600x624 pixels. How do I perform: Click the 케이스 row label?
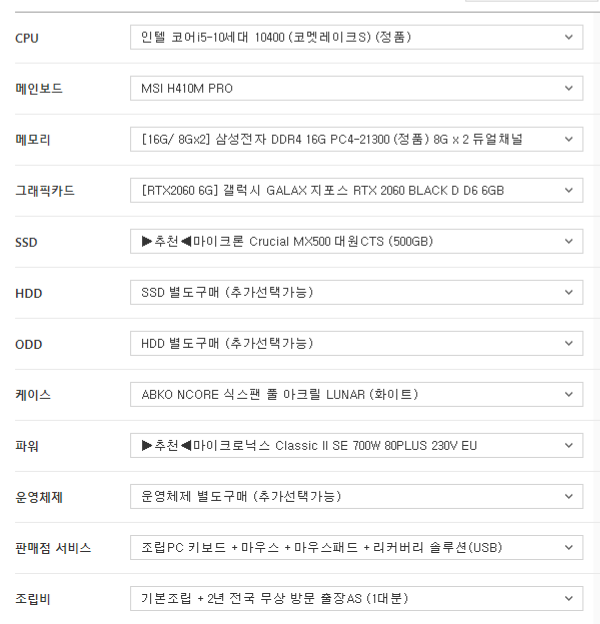click(x=33, y=395)
